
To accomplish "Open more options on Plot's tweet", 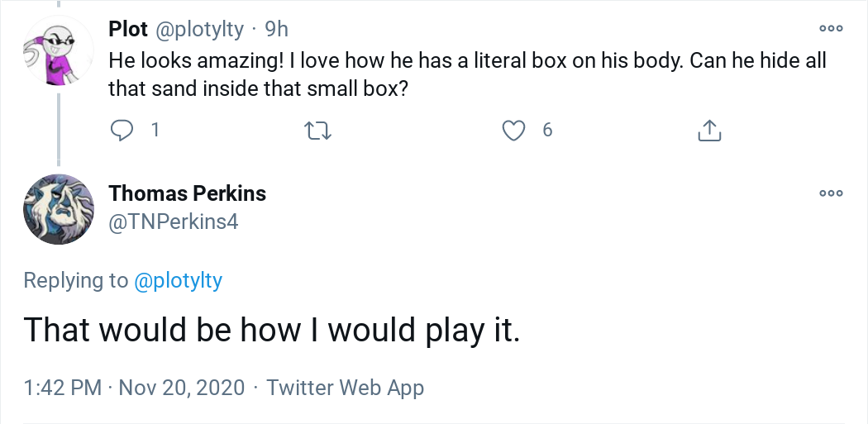I will pos(831,29).
